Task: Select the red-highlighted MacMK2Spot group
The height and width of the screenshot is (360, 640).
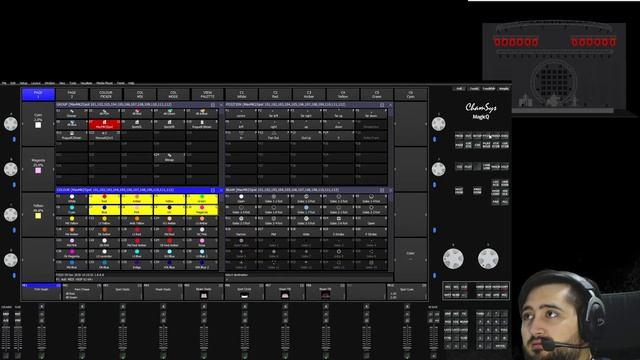Action: coord(104,124)
